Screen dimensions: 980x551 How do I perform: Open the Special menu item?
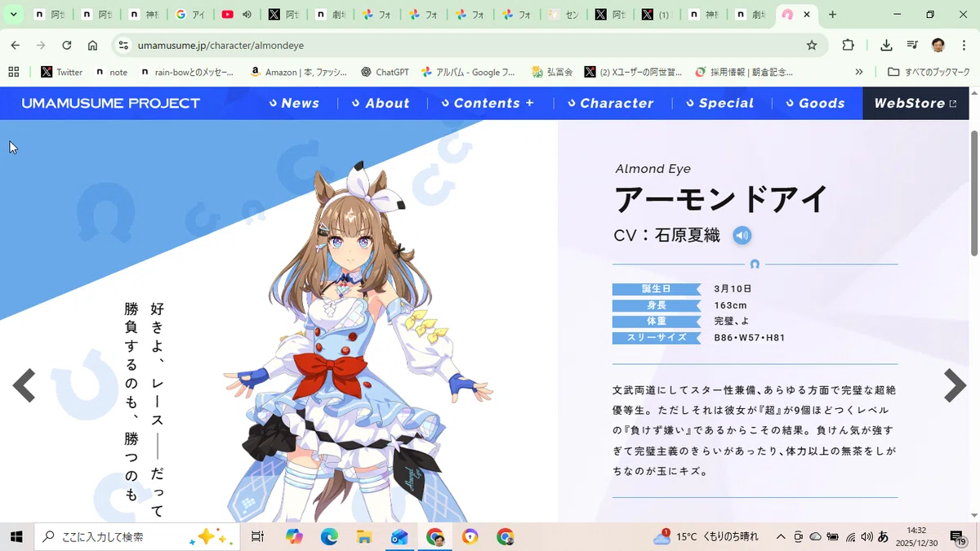click(720, 104)
